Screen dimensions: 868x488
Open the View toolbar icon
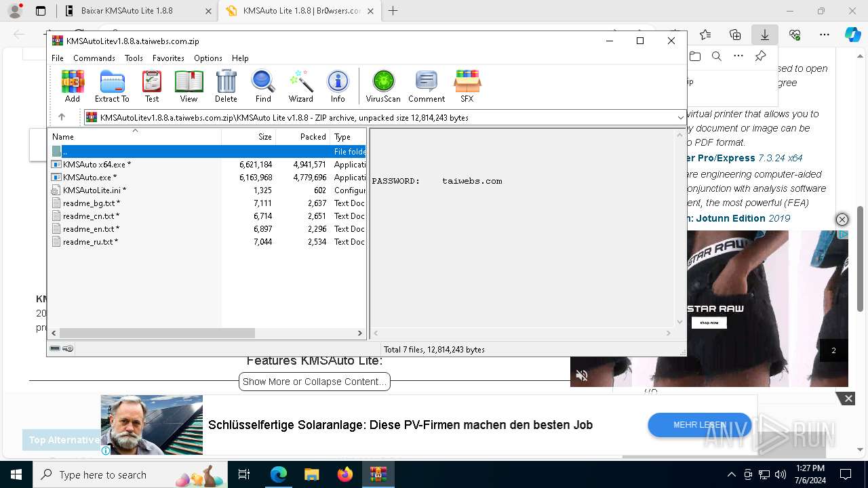[189, 86]
